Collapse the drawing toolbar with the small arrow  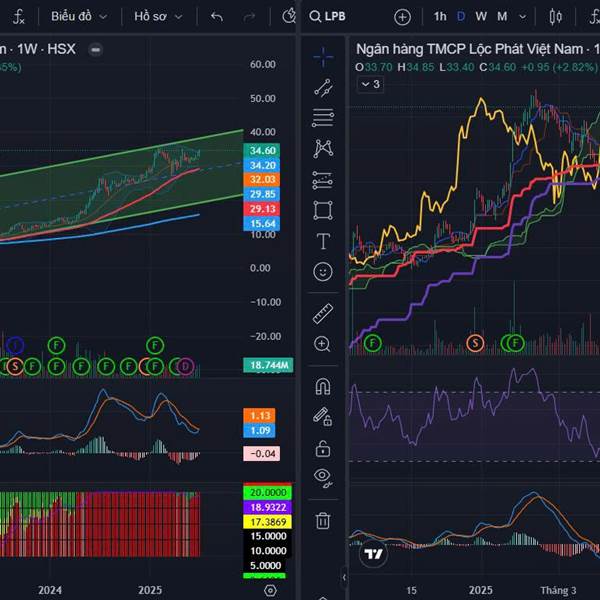[x=344, y=577]
